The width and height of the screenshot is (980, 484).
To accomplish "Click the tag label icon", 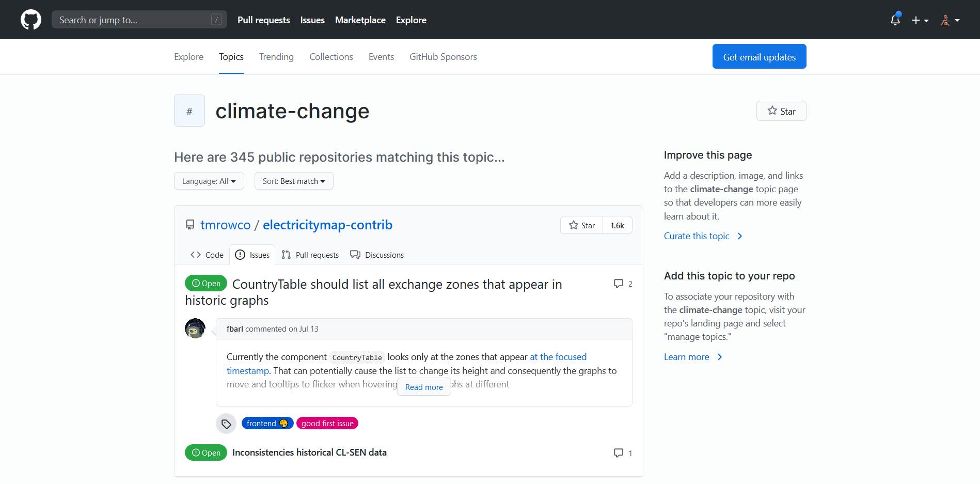I will click(x=226, y=424).
